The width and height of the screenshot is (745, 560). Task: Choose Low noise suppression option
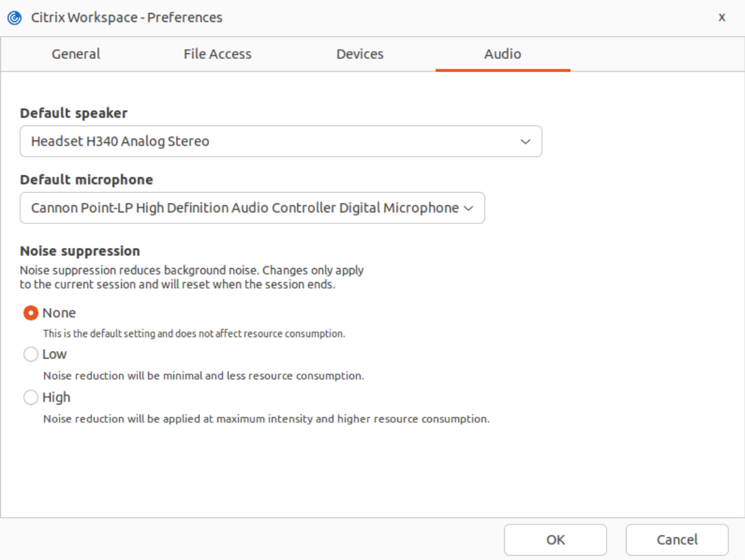pos(30,355)
